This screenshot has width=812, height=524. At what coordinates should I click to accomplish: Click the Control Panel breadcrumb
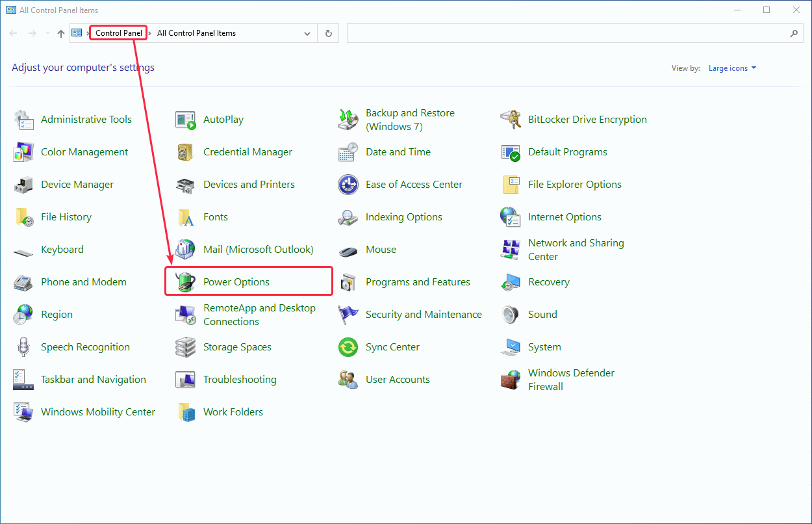[118, 33]
